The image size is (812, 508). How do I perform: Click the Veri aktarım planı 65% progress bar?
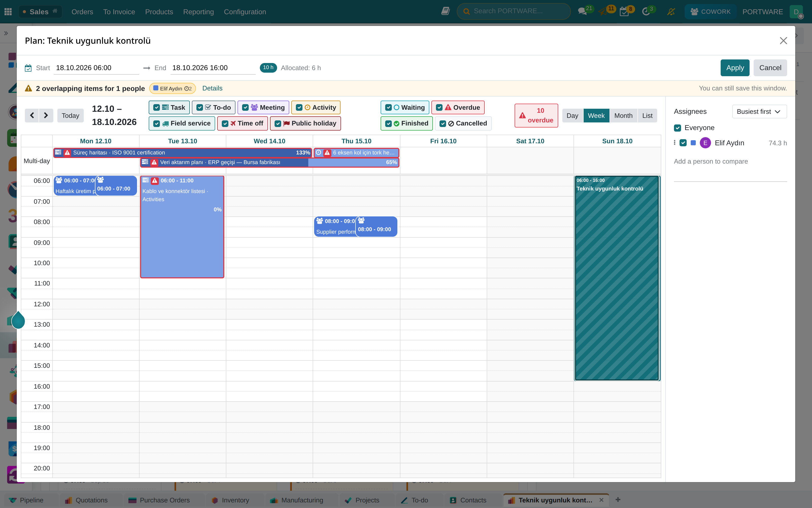point(270,162)
